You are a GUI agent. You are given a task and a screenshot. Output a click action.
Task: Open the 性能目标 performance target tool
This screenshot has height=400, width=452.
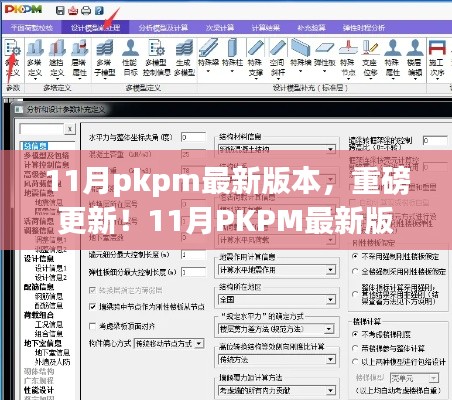(x=130, y=58)
